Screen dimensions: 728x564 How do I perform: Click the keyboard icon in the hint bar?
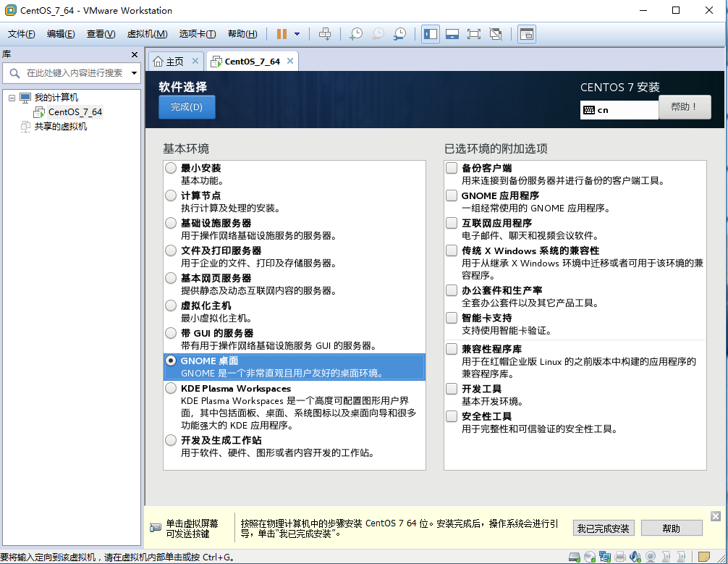[x=155, y=529]
